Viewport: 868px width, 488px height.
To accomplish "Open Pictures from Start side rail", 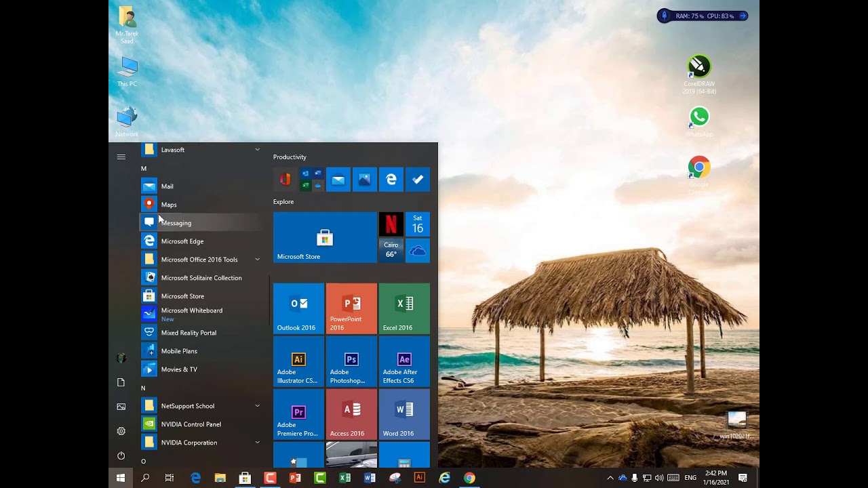I will 121,407.
